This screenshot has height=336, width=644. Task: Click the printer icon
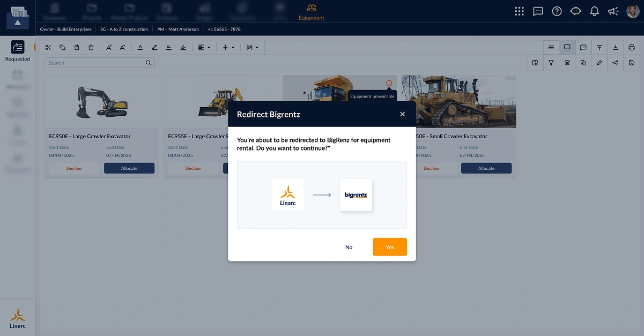[632, 47]
